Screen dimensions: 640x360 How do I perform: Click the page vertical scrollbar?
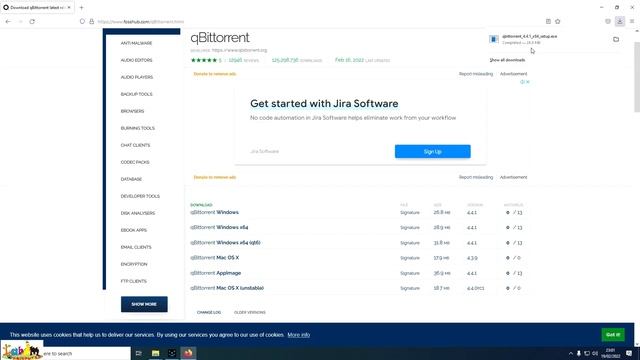click(x=637, y=77)
